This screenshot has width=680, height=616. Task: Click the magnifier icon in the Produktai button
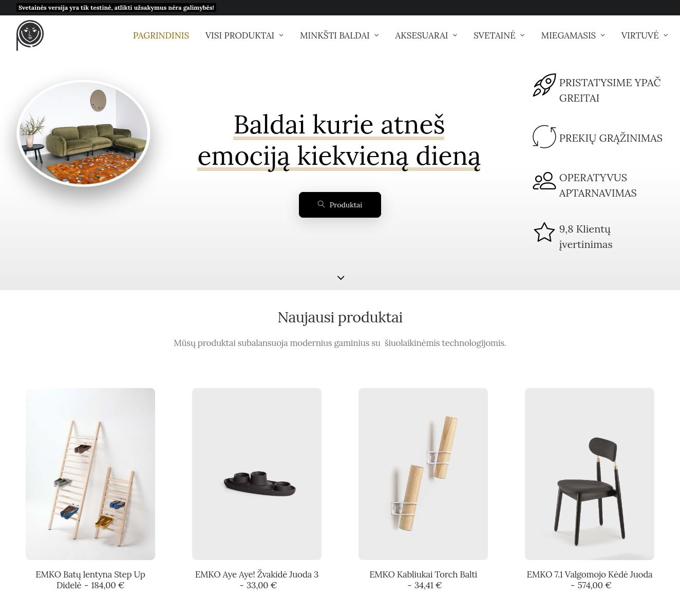pos(321,204)
